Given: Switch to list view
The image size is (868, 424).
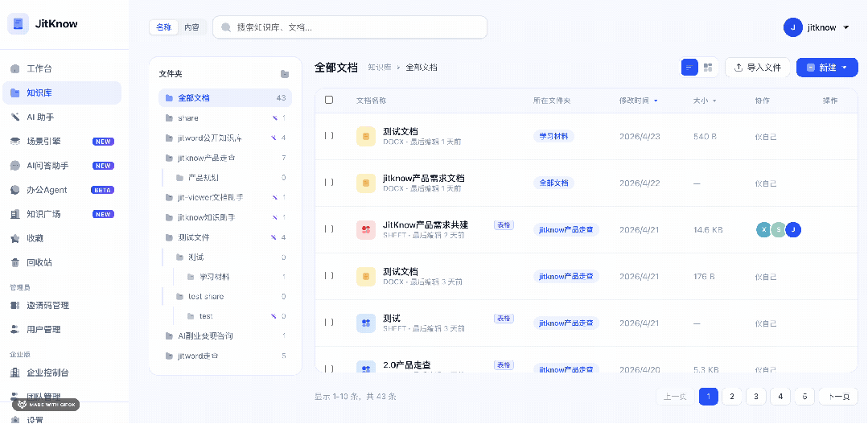Looking at the screenshot, I should (689, 68).
